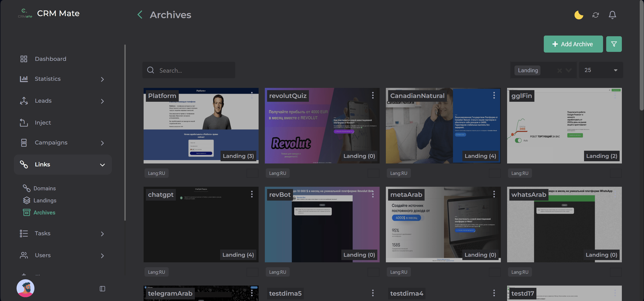
Task: Expand Tasks chevron
Action: tap(102, 234)
